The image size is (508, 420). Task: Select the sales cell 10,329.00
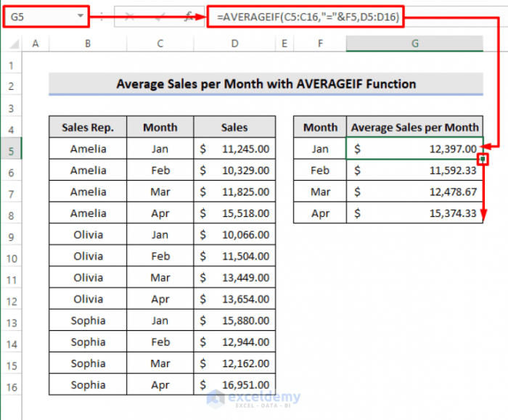[x=234, y=170]
